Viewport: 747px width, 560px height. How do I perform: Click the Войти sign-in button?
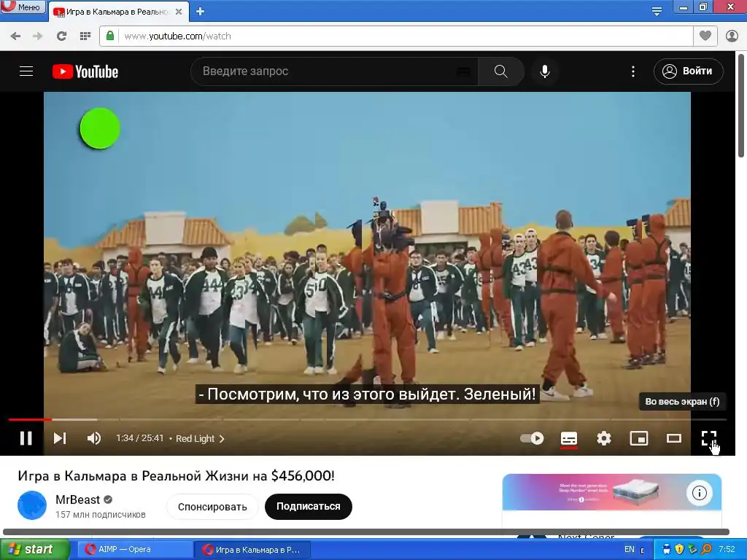(x=689, y=71)
